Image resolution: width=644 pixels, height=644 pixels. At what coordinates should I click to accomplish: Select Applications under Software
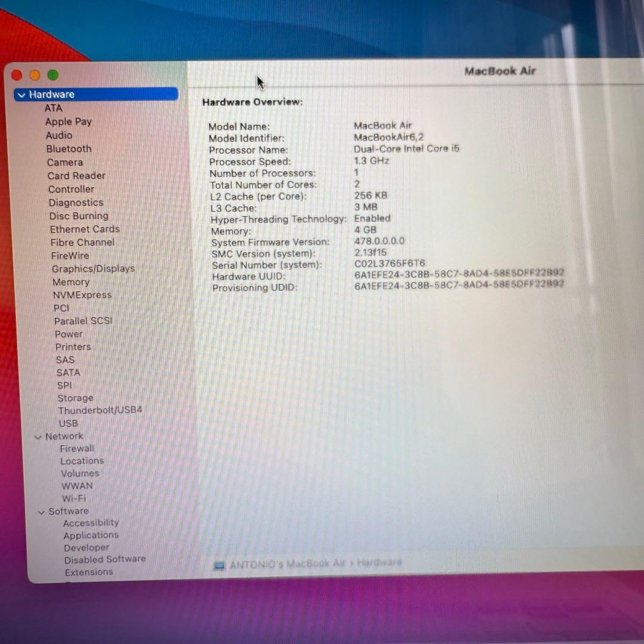(91, 535)
